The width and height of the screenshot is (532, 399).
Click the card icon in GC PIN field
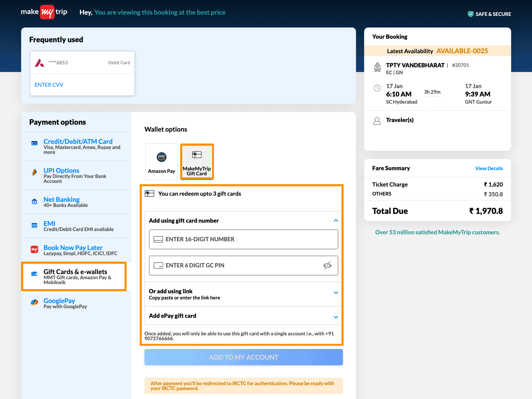pyautogui.click(x=158, y=266)
